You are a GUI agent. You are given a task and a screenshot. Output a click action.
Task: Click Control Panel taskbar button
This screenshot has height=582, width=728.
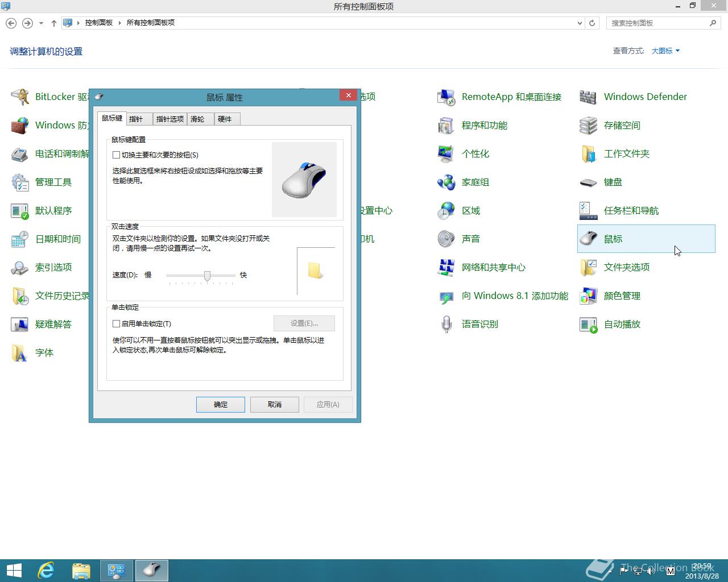click(117, 571)
